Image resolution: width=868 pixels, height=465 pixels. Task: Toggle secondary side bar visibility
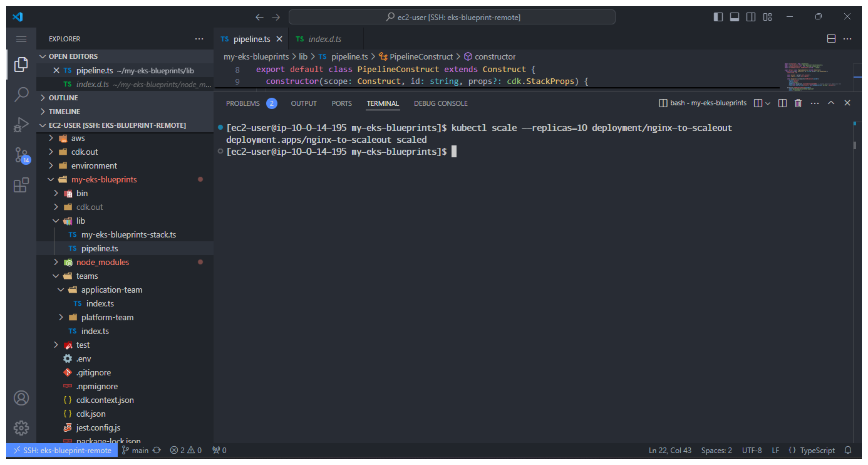[751, 17]
